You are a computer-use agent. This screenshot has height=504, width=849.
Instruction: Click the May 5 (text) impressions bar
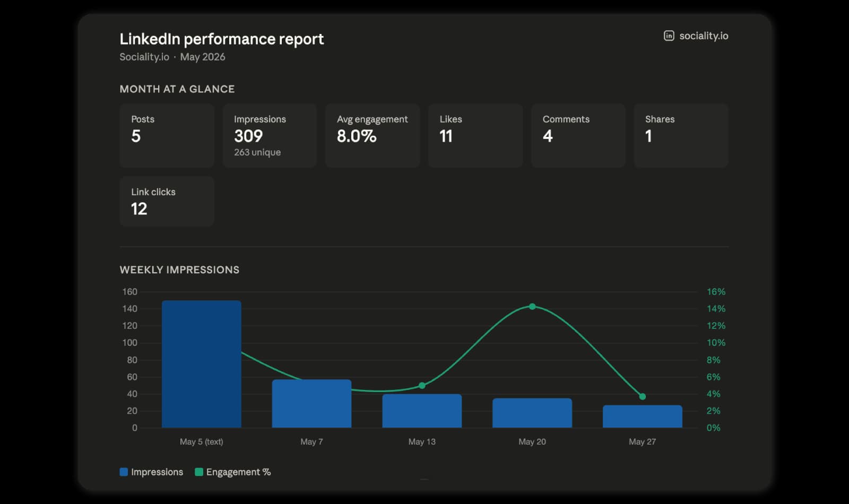point(202,364)
